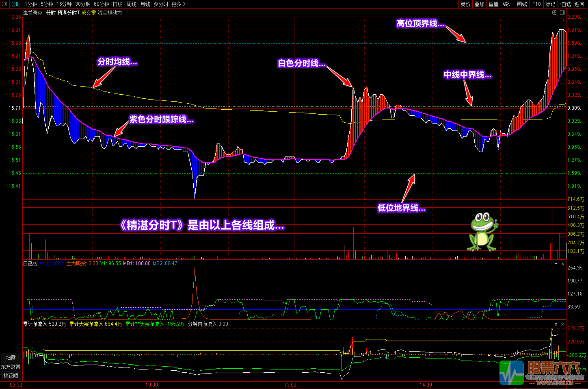Screen dimensions: 588x389
Task: Open the 扫雷 sidebar tab
Action: (x=11, y=358)
